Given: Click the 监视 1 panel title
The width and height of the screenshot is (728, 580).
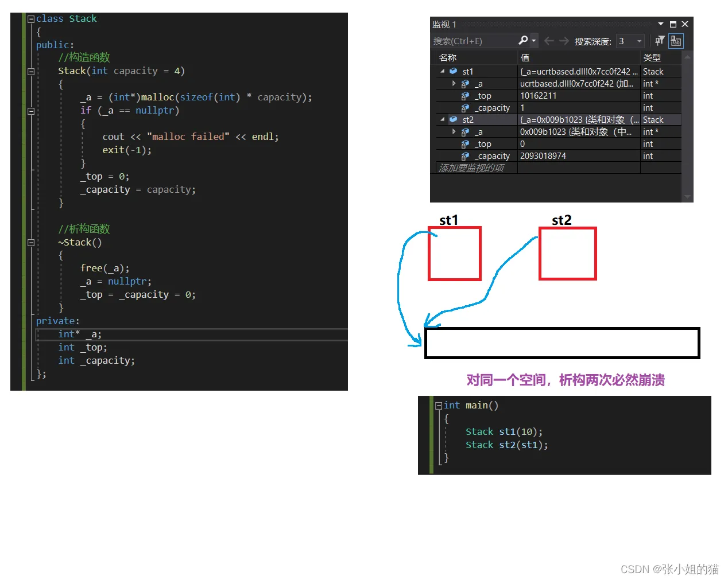Looking at the screenshot, I should tap(444, 24).
